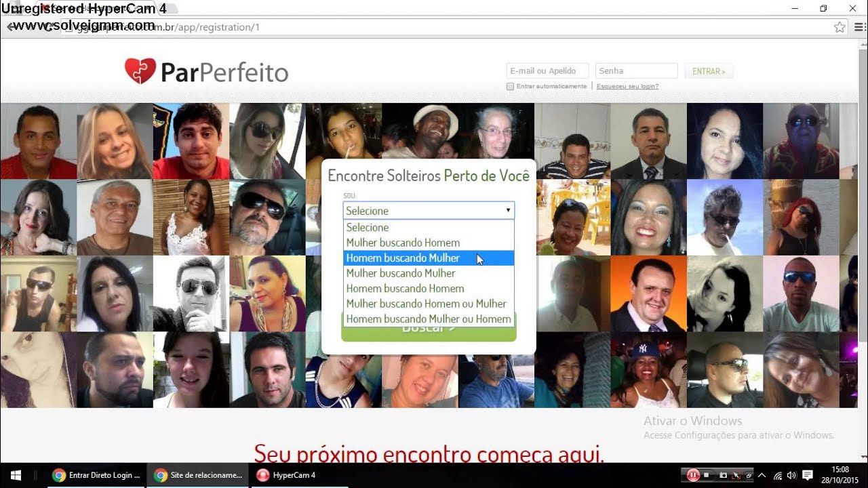The image size is (868, 488).
Task: Open photo of red-haired woman with sunglasses
Action: (802, 218)
